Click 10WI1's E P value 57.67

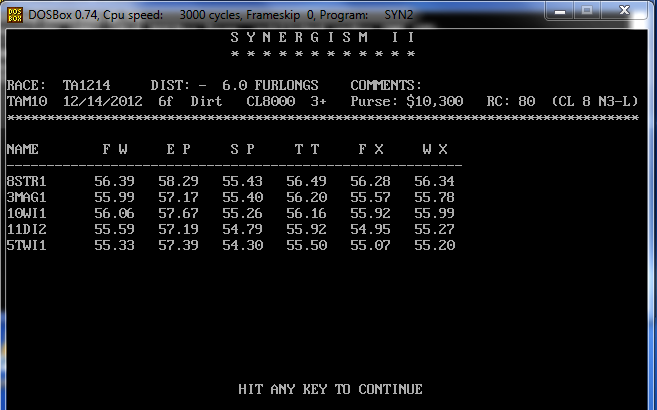(178, 213)
